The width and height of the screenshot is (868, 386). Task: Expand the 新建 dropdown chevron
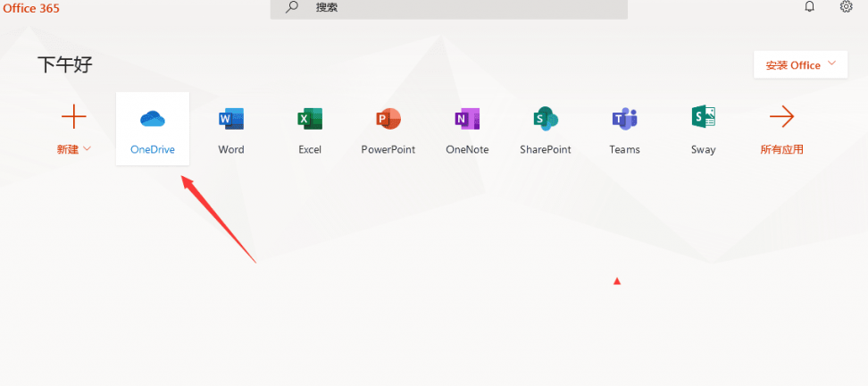[87, 149]
